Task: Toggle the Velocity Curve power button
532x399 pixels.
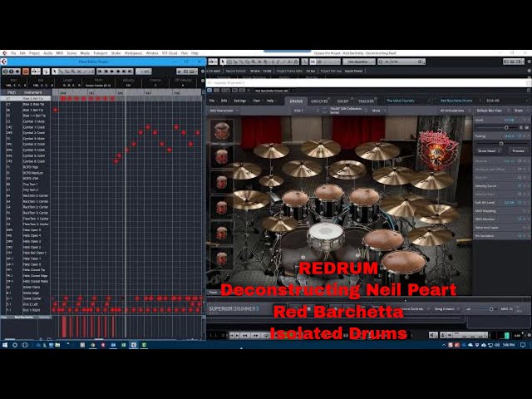Action: click(520, 185)
